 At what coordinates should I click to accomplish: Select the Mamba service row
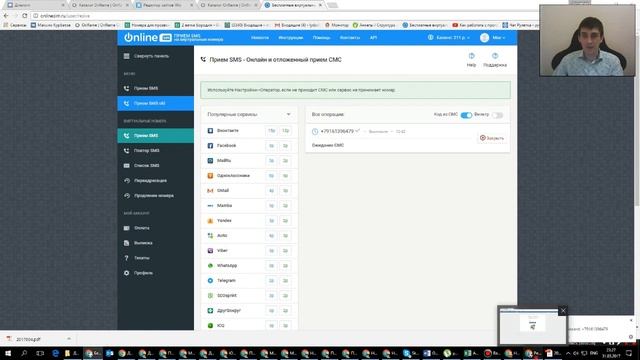pos(249,206)
